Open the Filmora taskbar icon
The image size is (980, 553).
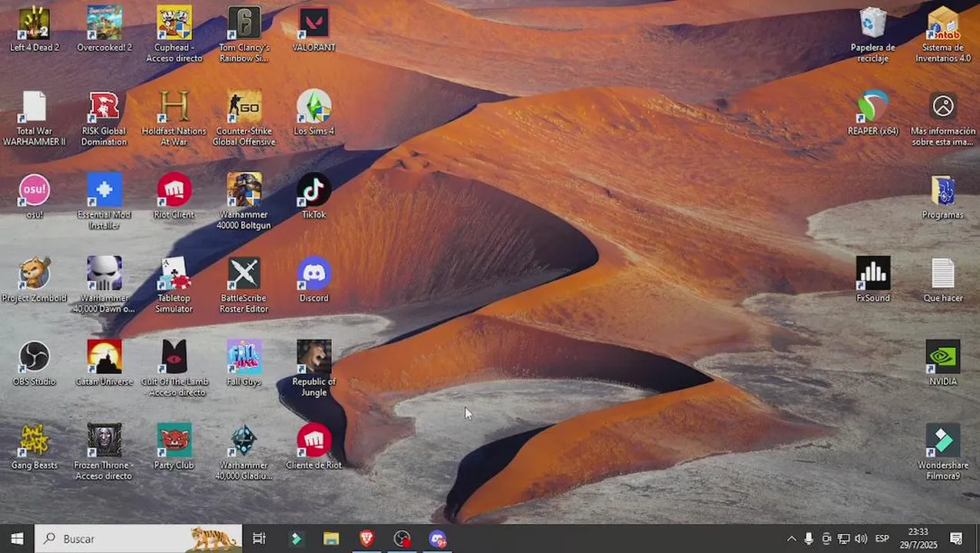click(296, 538)
